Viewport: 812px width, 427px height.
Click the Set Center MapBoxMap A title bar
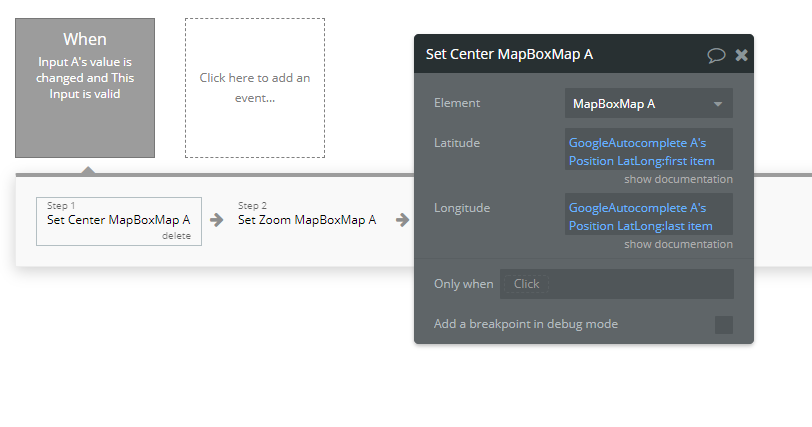[584, 54]
